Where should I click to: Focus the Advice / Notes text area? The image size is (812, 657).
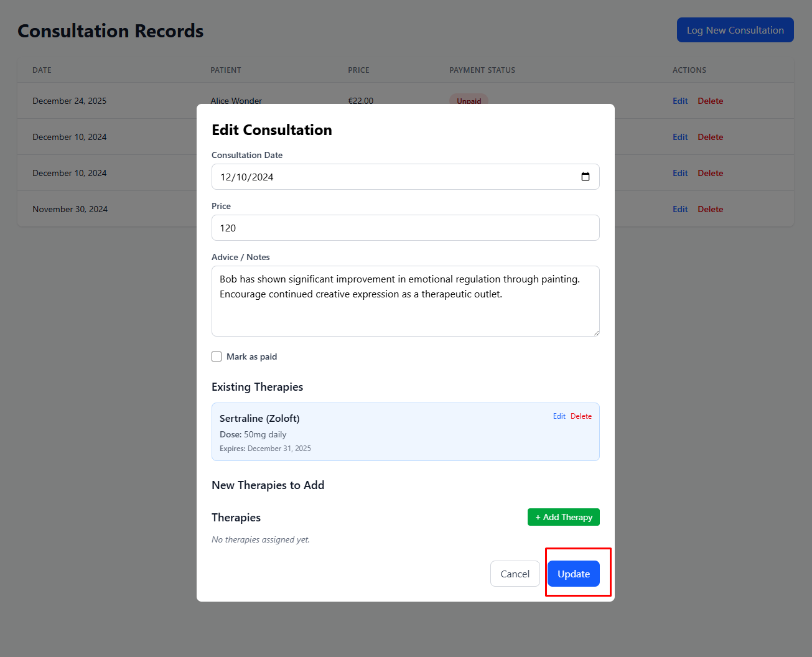(x=405, y=301)
